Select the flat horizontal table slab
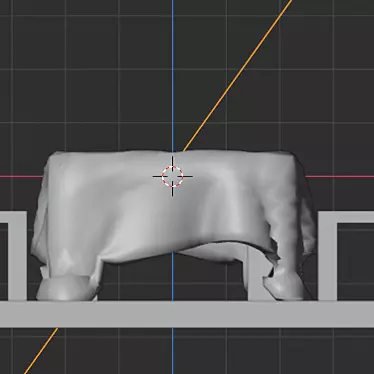 point(187,314)
